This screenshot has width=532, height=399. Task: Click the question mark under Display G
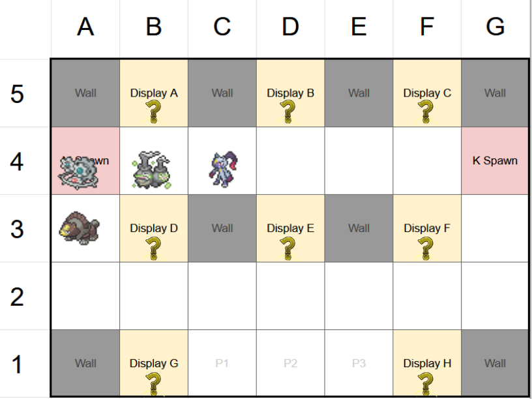154,383
